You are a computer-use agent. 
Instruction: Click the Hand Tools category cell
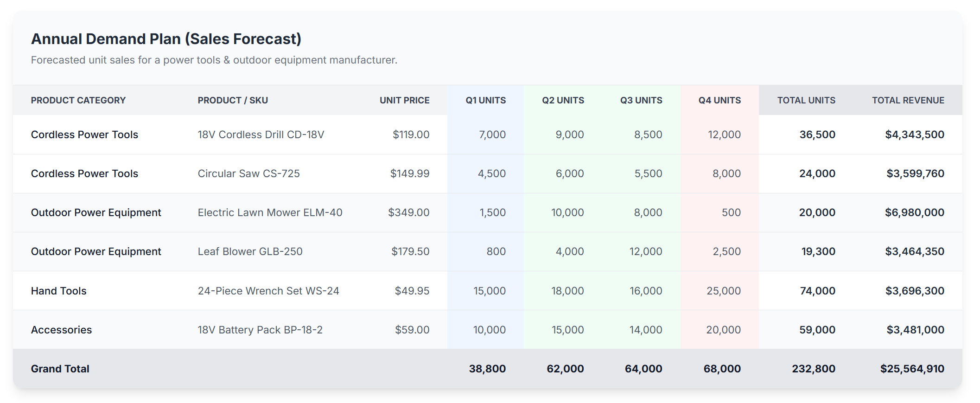pyautogui.click(x=59, y=291)
